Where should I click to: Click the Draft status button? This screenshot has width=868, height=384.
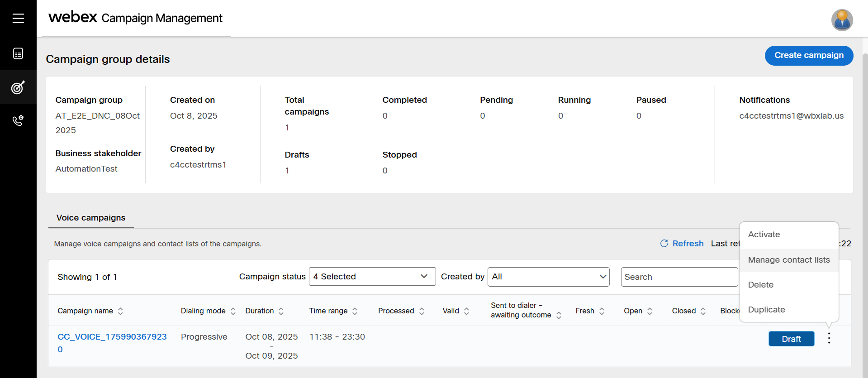[791, 339]
